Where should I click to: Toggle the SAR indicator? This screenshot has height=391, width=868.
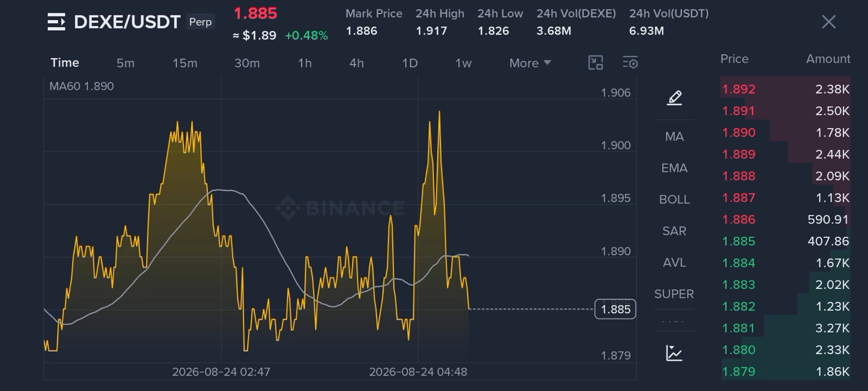click(x=674, y=231)
